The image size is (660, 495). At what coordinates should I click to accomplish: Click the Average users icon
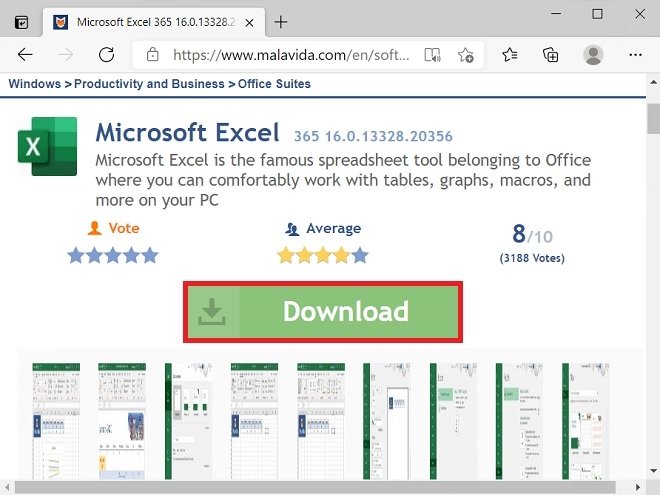[292, 229]
